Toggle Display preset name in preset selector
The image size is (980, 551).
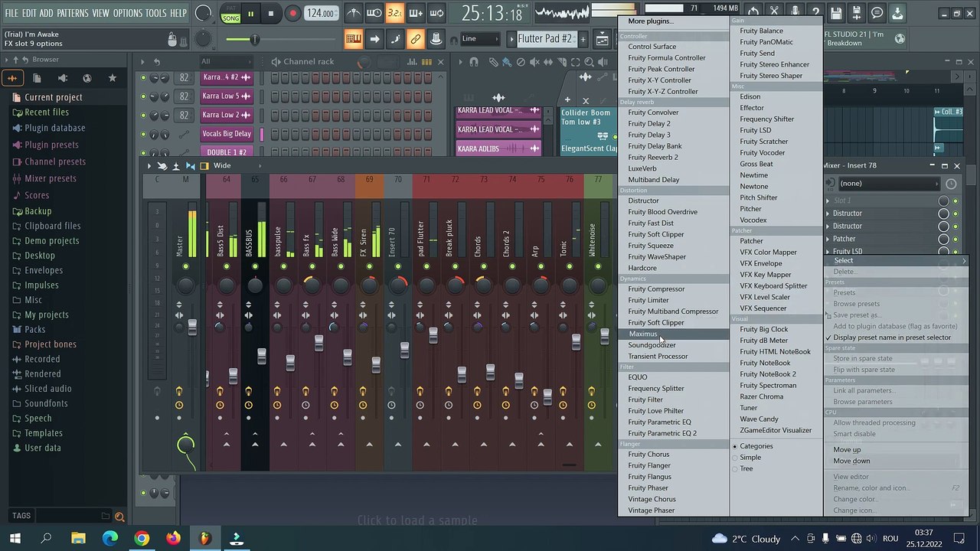tap(892, 337)
